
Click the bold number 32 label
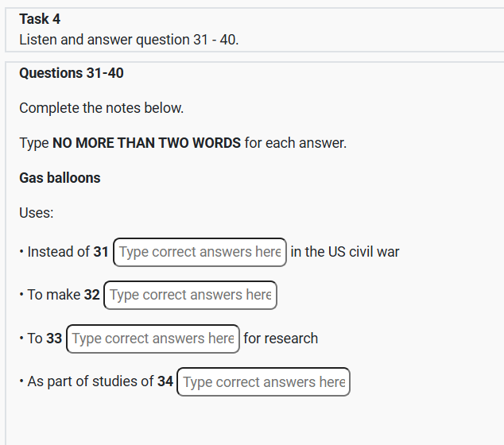click(x=92, y=295)
